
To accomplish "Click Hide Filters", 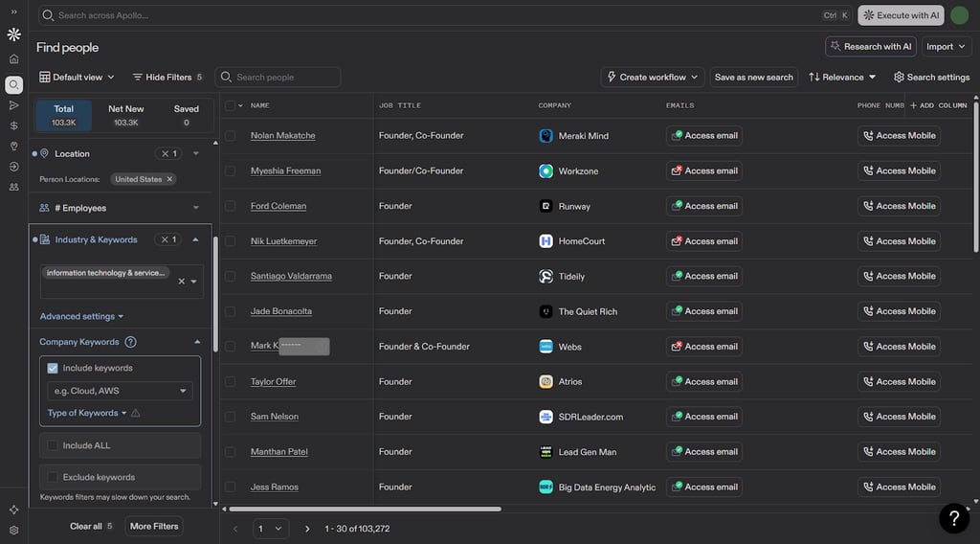I will (167, 77).
